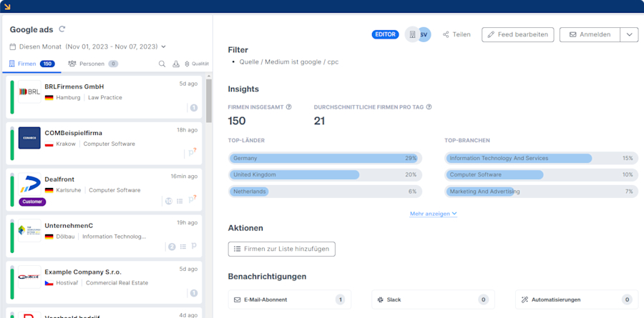Image resolution: width=644 pixels, height=318 pixels.
Task: Open the E-Mail-Abonnent notification card
Action: 290,299
